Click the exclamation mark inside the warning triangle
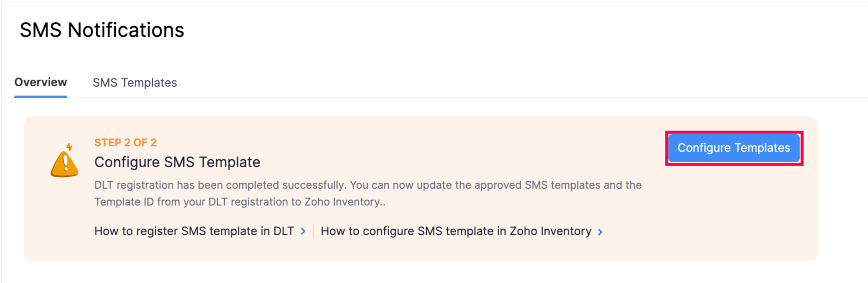This screenshot has width=868, height=283. [65, 163]
